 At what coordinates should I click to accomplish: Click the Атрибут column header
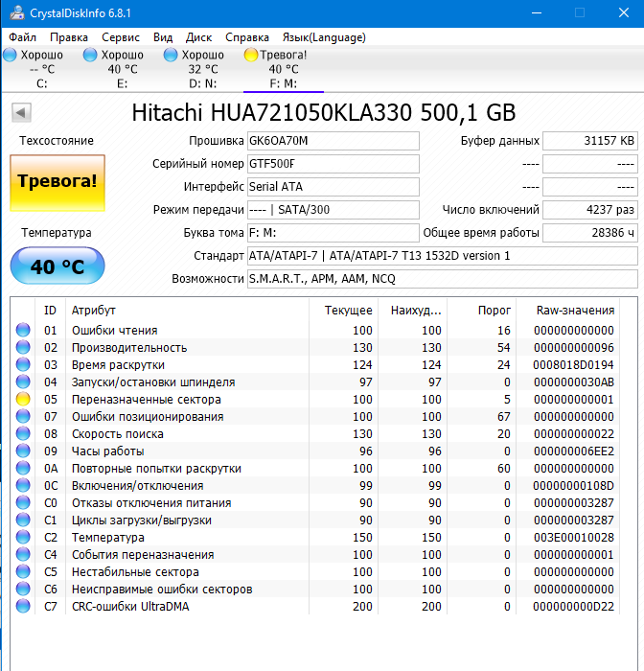click(x=187, y=311)
